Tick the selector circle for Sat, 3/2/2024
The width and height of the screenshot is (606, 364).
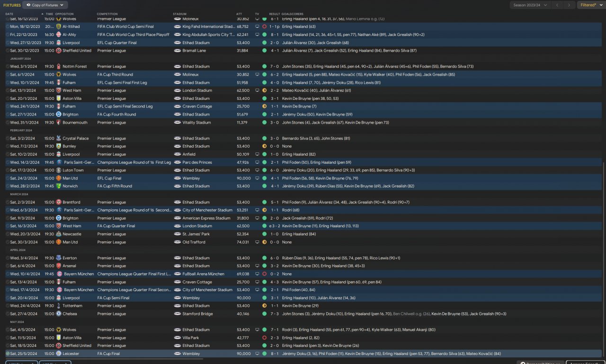(8, 139)
